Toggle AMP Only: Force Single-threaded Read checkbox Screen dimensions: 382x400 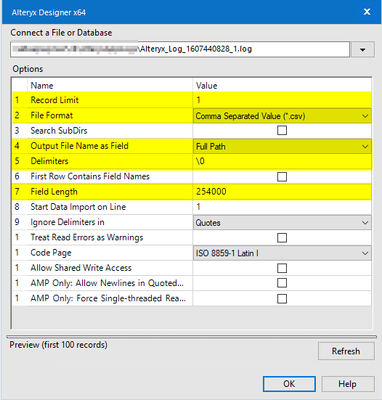[282, 298]
